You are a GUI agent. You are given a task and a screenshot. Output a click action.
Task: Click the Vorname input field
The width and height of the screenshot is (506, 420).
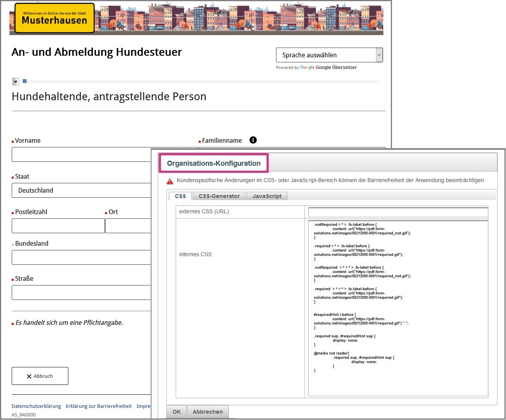point(82,154)
